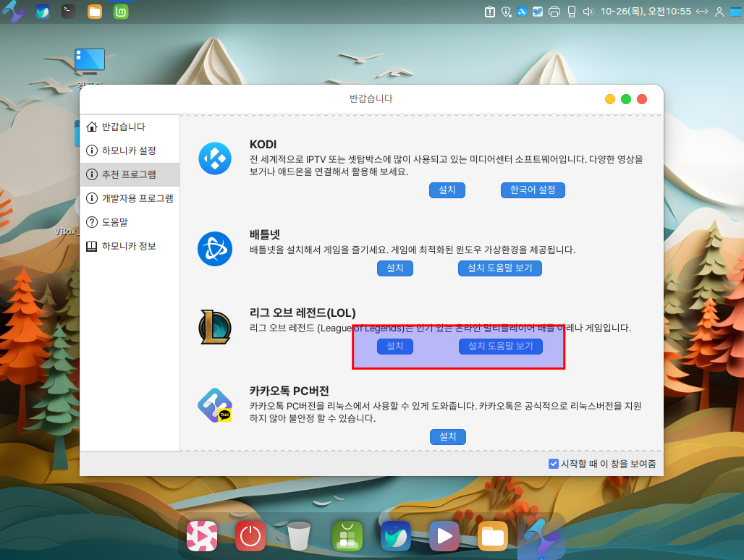Image resolution: width=744 pixels, height=560 pixels.
Task: Select 하모니카 설정 in the sidebar
Action: (x=128, y=150)
